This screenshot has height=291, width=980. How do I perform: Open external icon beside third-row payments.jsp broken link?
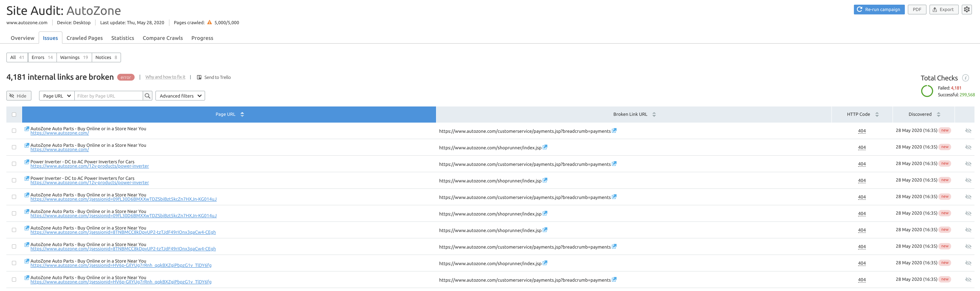(x=614, y=164)
